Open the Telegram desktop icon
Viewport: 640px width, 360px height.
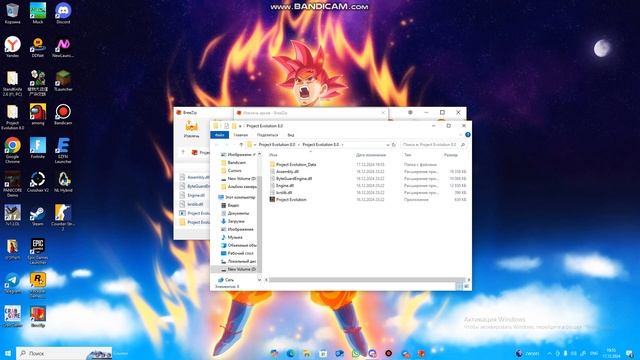coord(12,283)
